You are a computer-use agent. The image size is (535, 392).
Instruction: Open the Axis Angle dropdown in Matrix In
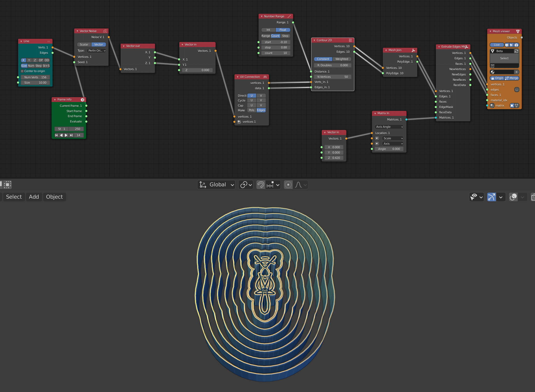coord(389,127)
